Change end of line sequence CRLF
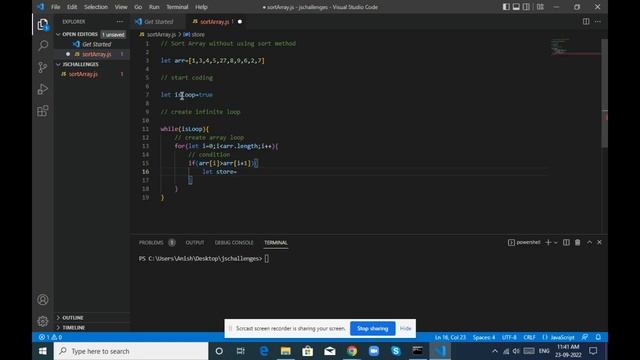Viewport: 640px width, 360px height. (x=529, y=337)
